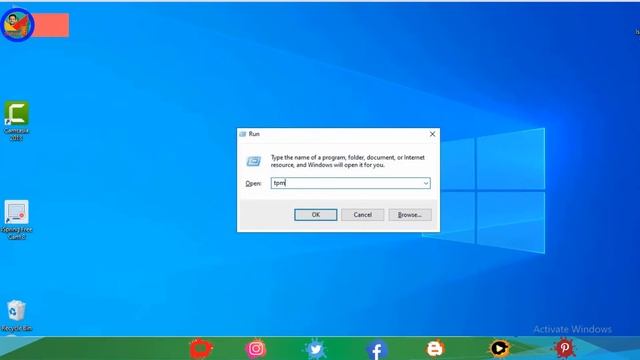
Task: Cancel the Run dialog
Action: [x=362, y=215]
